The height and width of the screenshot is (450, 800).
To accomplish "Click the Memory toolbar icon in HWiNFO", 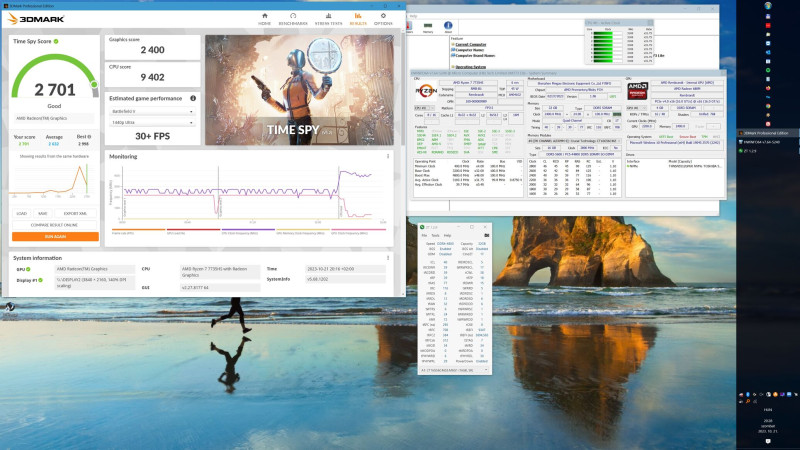I will point(428,27).
